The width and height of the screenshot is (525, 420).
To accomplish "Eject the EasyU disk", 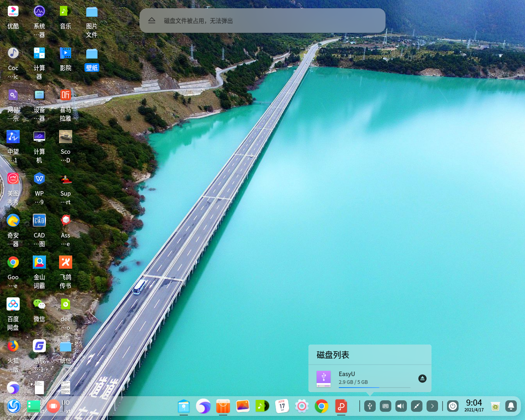I will (x=422, y=379).
